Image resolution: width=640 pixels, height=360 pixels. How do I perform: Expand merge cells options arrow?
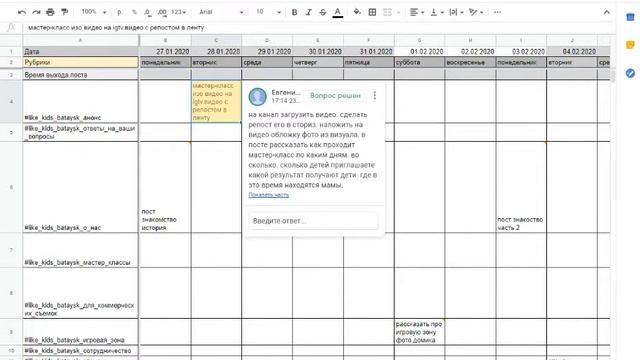click(398, 12)
